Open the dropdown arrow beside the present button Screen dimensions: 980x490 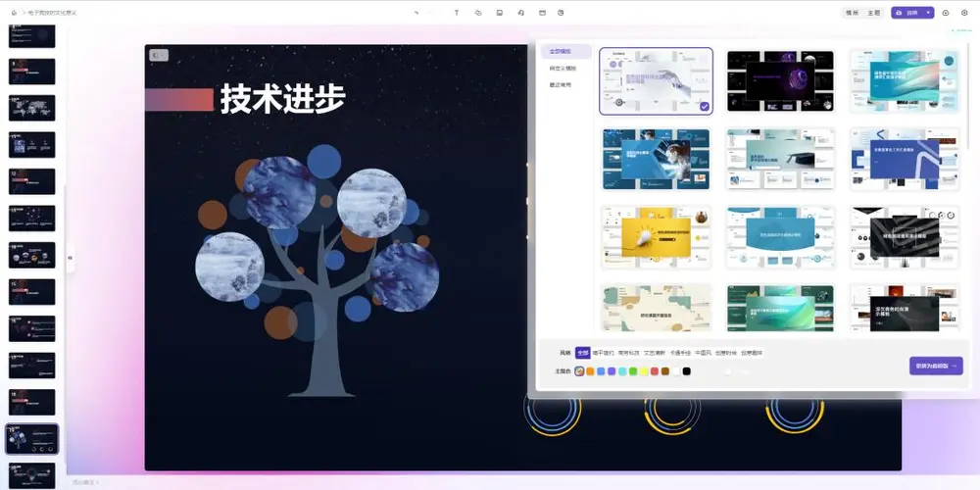[928, 13]
